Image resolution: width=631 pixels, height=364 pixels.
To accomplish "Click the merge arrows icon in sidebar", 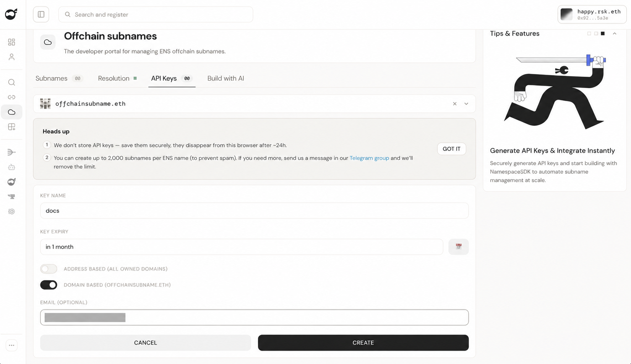I will tap(11, 152).
